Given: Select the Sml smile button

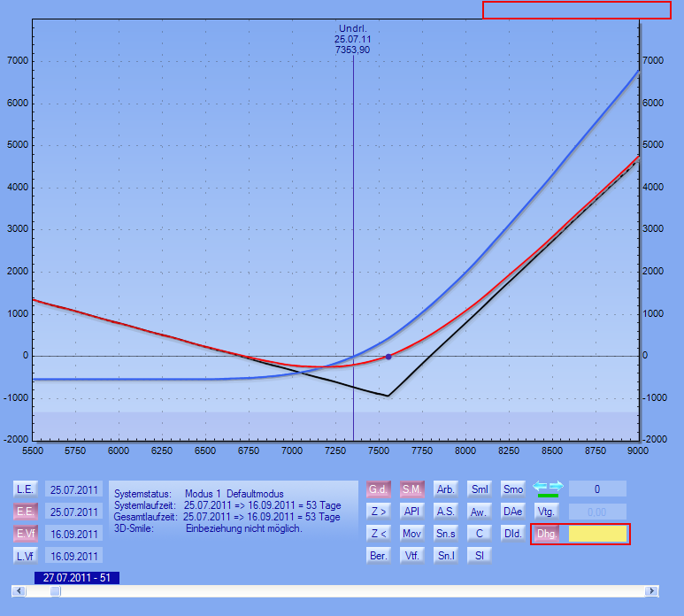Looking at the screenshot, I should [x=480, y=489].
